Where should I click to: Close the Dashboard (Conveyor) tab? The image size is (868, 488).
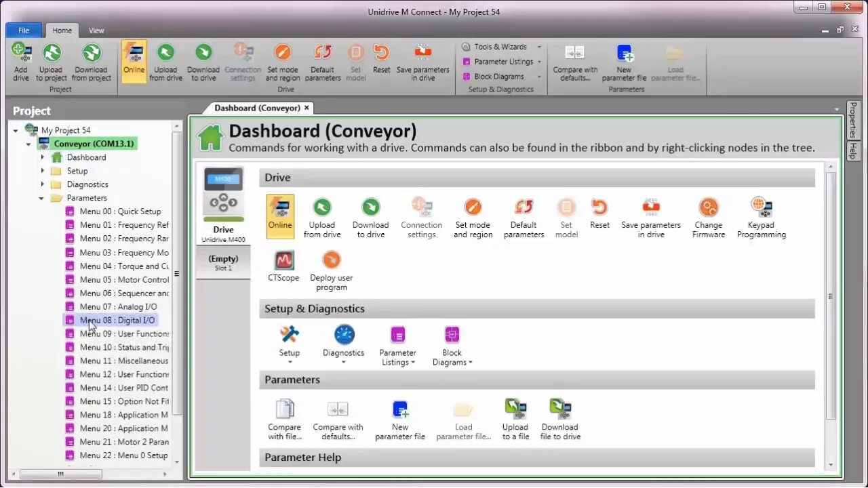(307, 108)
